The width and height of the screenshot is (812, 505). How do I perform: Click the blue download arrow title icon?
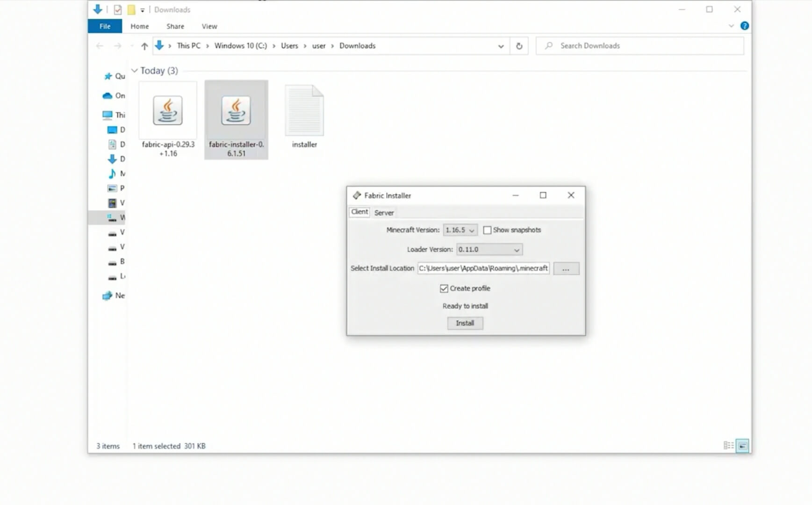pos(98,9)
